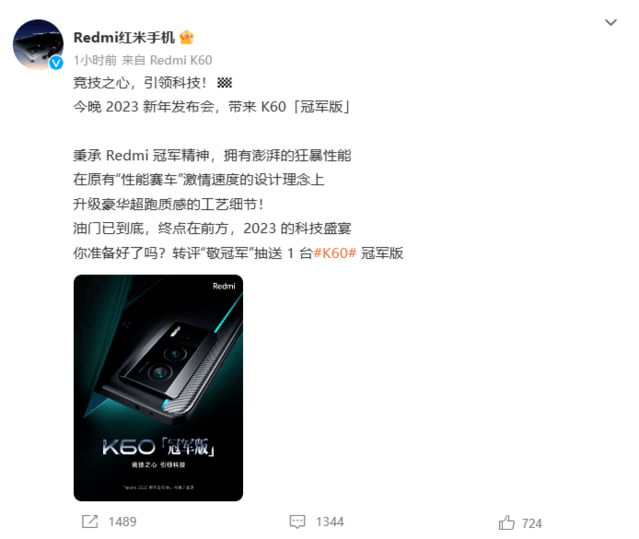The image size is (639, 539).
Task: Click the comment count 1344
Action: (x=330, y=521)
